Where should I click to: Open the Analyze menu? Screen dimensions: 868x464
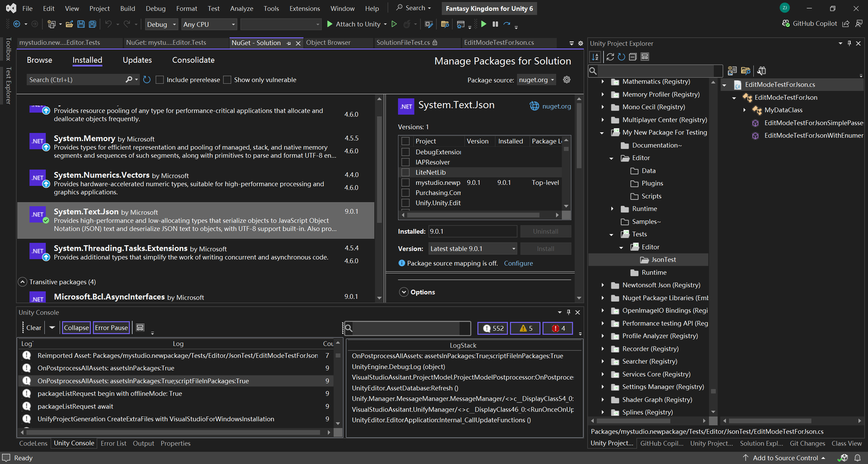[241, 9]
